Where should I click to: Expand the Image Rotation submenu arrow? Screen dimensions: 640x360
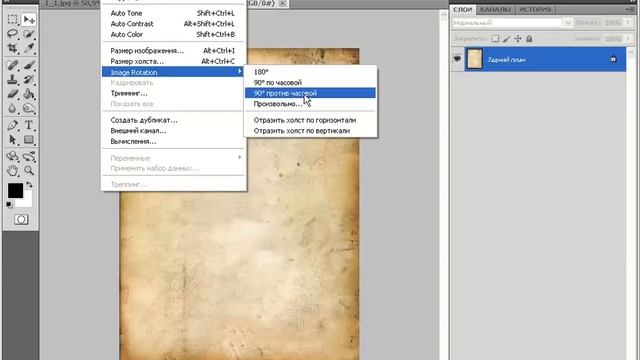(x=240, y=72)
